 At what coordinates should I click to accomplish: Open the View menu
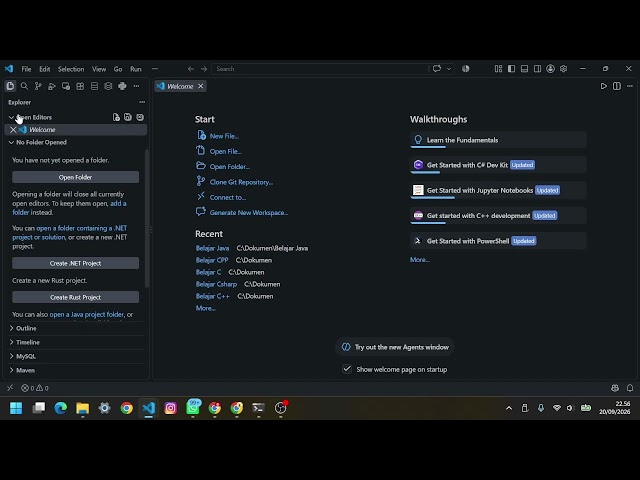click(99, 69)
